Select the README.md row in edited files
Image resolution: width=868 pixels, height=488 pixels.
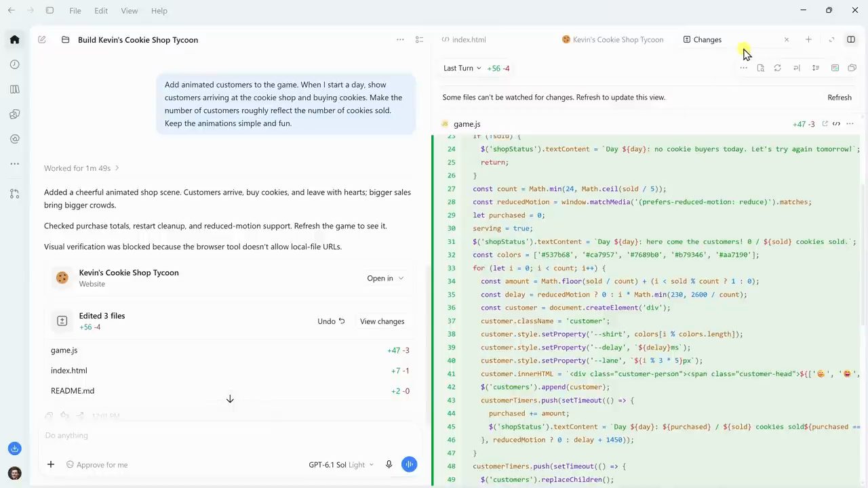[230, 391]
